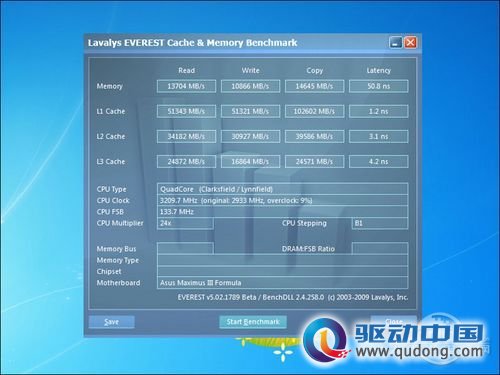Click the CPU Multiplier field 24x
500x375 pixels.
coord(185,223)
